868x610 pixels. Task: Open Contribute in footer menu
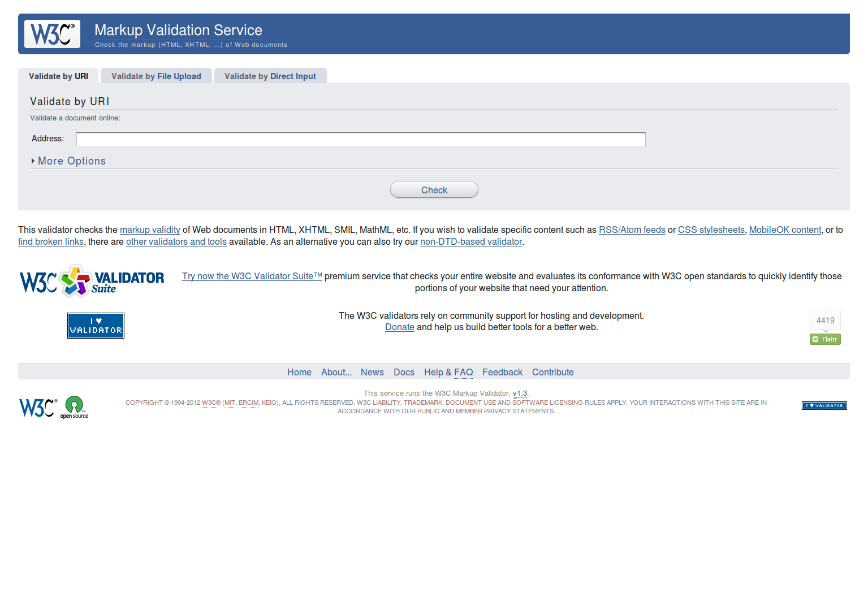pos(553,372)
